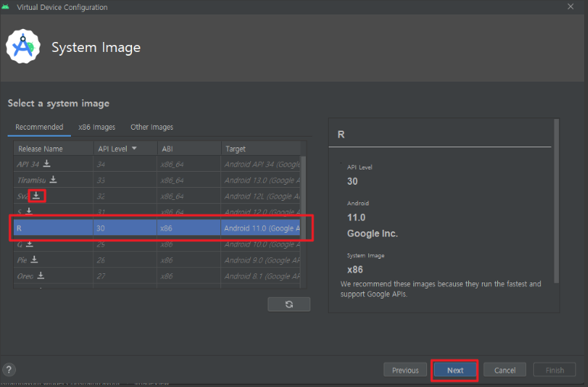Select the Android 10.0 target cell
This screenshot has height=387, width=588.
pyautogui.click(x=261, y=244)
